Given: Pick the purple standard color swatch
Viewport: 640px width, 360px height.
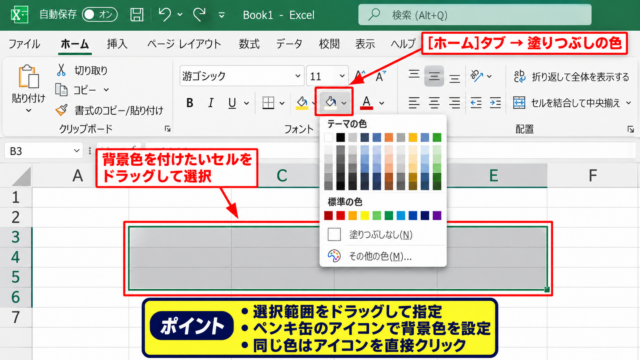Looking at the screenshot, I should click(437, 215).
